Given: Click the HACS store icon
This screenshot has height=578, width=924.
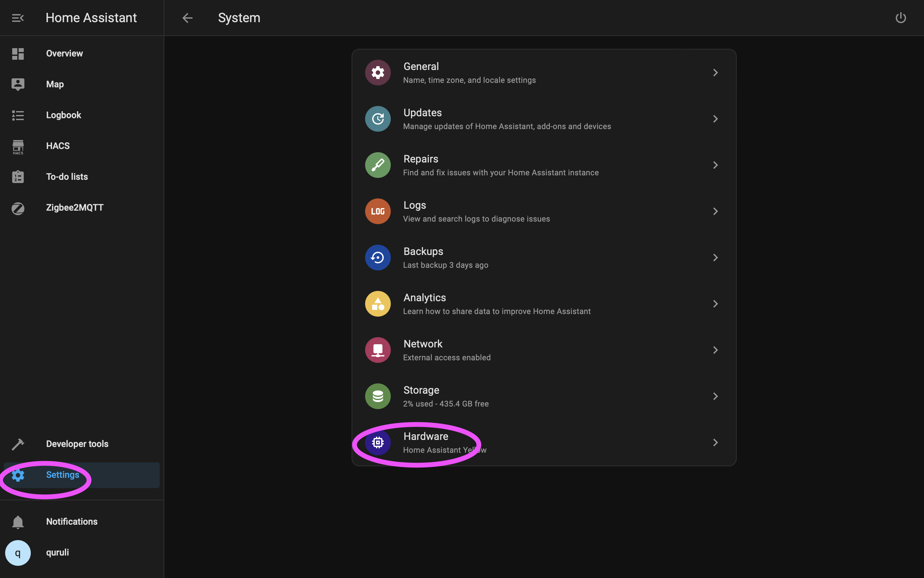Looking at the screenshot, I should (18, 147).
